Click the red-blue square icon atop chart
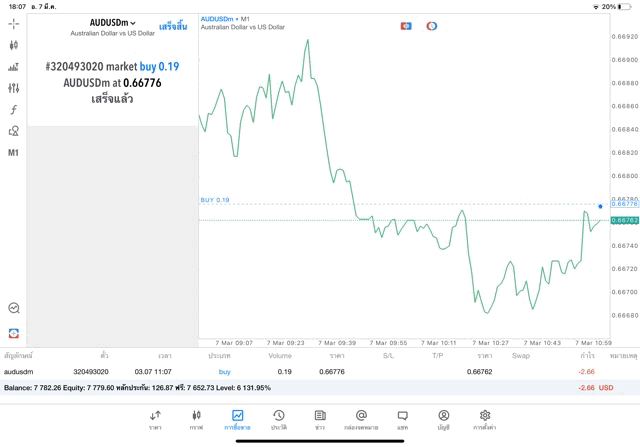The width and height of the screenshot is (640, 447). pyautogui.click(x=406, y=26)
